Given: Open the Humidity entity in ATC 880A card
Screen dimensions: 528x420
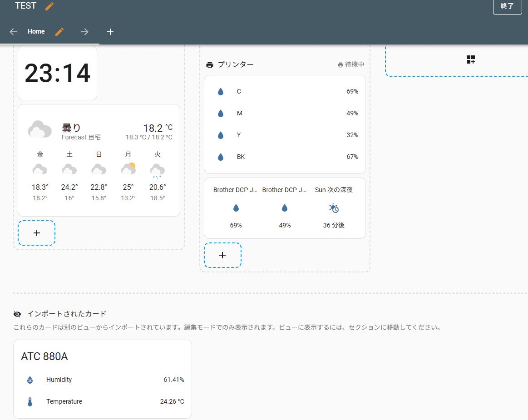Looking at the screenshot, I should point(102,380).
